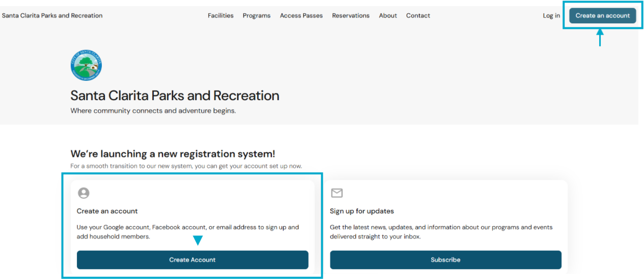The height and width of the screenshot is (279, 644).
Task: Click the wide Create Account button in card
Action: click(192, 260)
